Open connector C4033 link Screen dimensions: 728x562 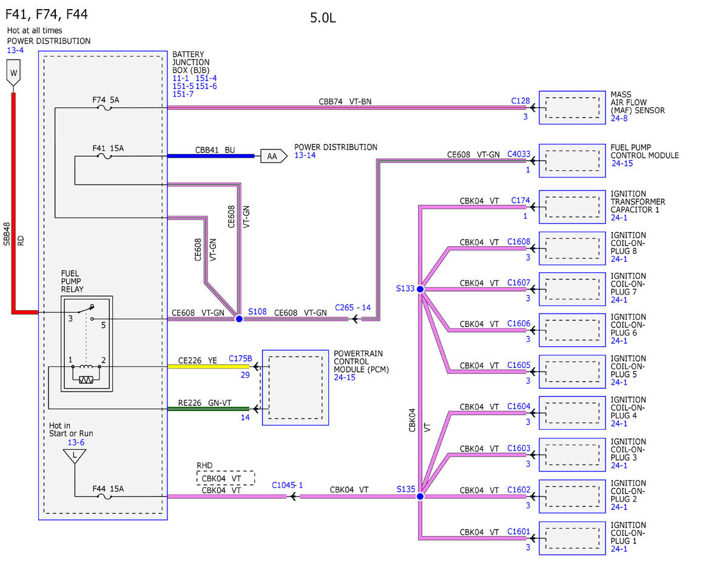(519, 155)
